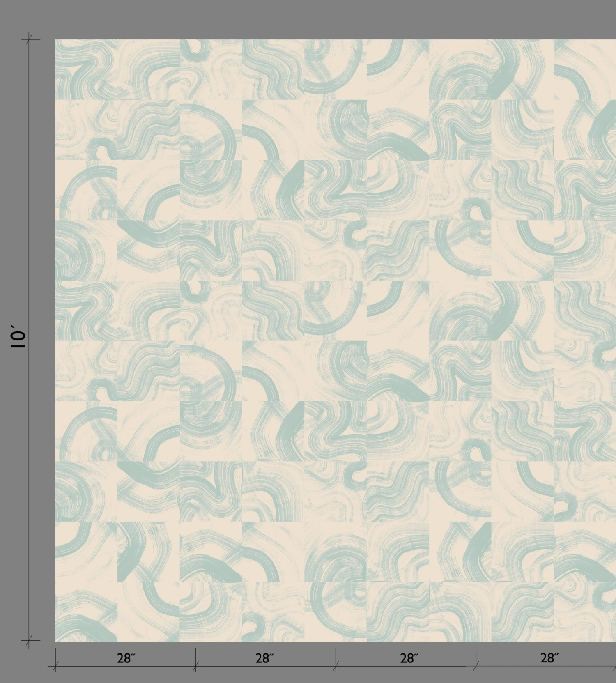Click tick between first and second 28″ labels
The height and width of the screenshot is (683, 616).
coord(195,667)
